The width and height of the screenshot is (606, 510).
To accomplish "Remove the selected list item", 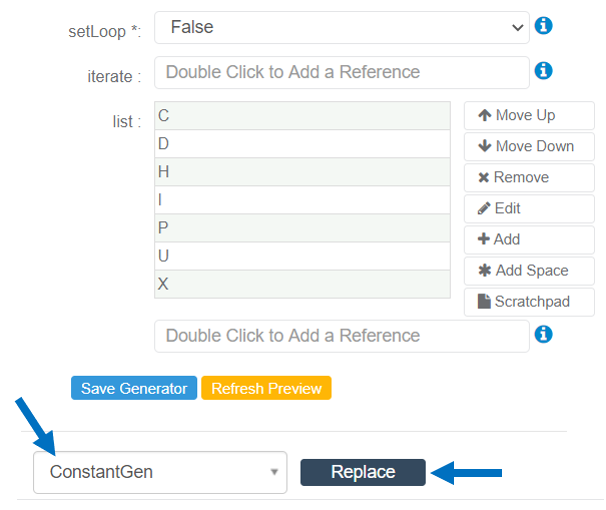I will pos(529,177).
